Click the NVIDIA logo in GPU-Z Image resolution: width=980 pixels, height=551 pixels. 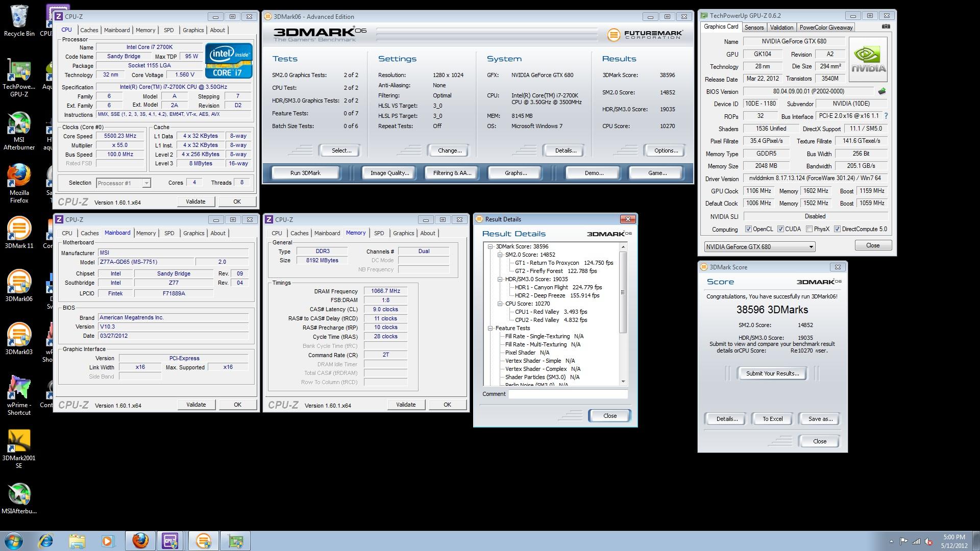[x=868, y=59]
